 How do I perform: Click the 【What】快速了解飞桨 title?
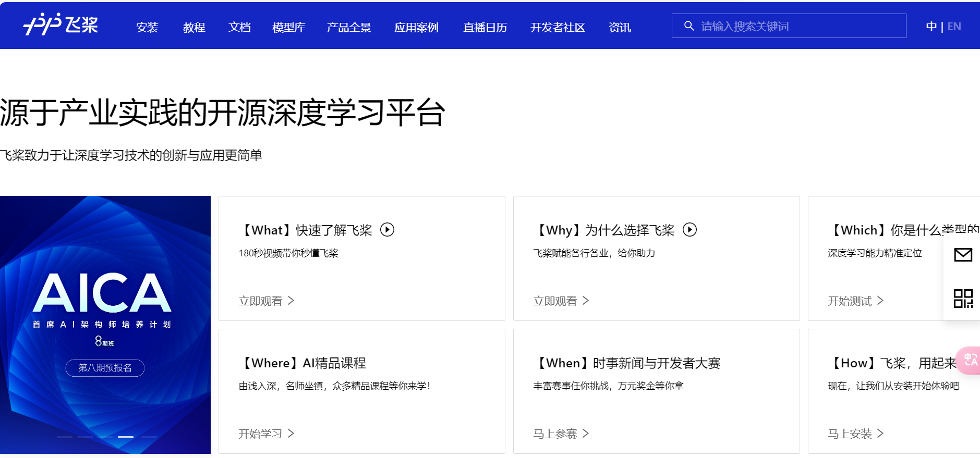coord(306,230)
